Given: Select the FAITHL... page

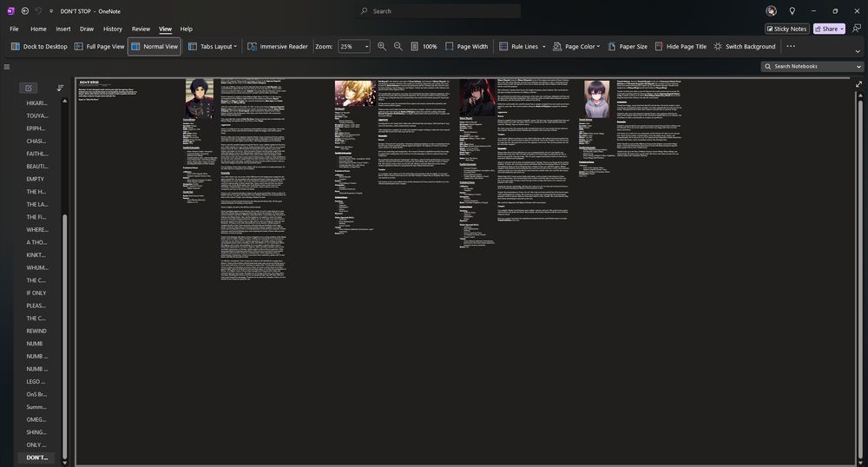Looking at the screenshot, I should coord(37,154).
